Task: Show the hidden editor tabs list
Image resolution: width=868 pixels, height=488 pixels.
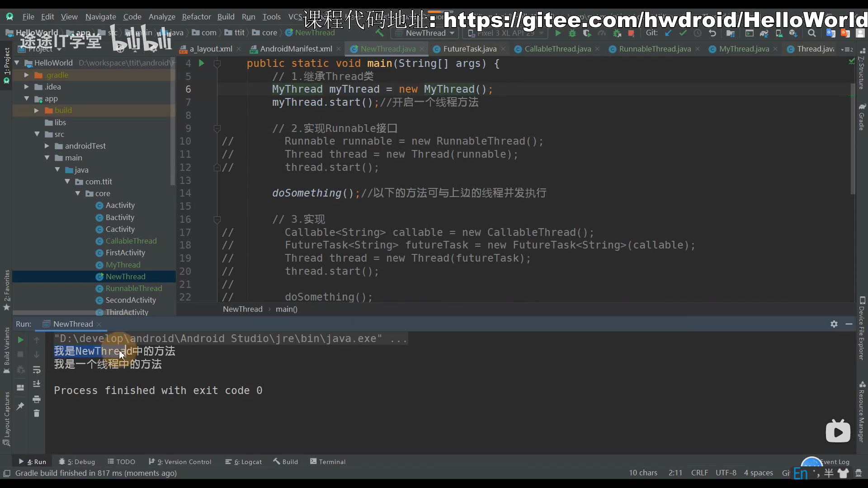Action: 847,49
